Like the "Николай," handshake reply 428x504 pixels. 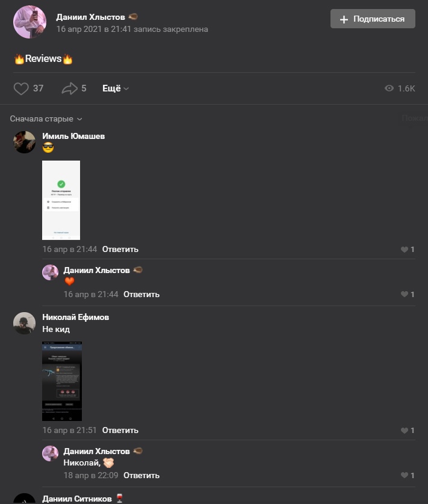click(405, 475)
